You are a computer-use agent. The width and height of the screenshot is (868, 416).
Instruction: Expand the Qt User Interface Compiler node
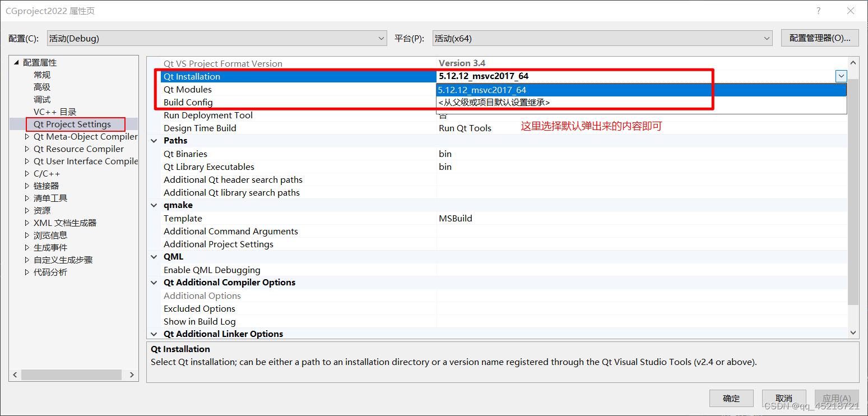27,161
